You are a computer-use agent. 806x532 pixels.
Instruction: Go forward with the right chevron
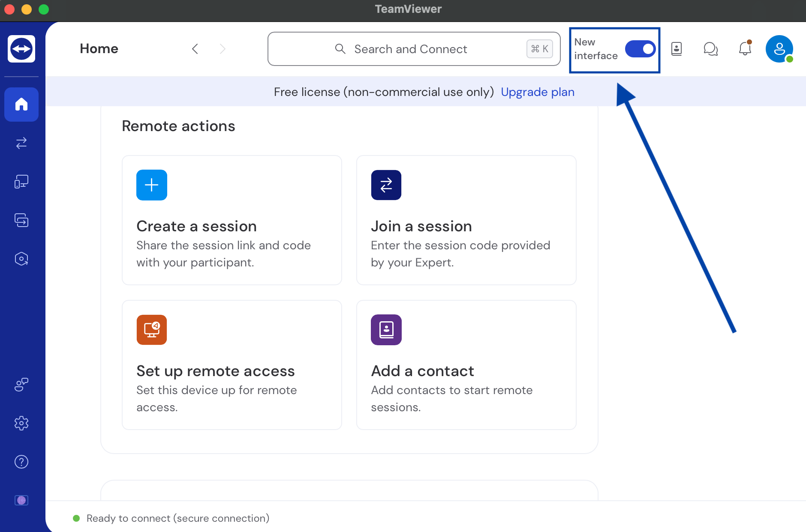[x=223, y=49]
